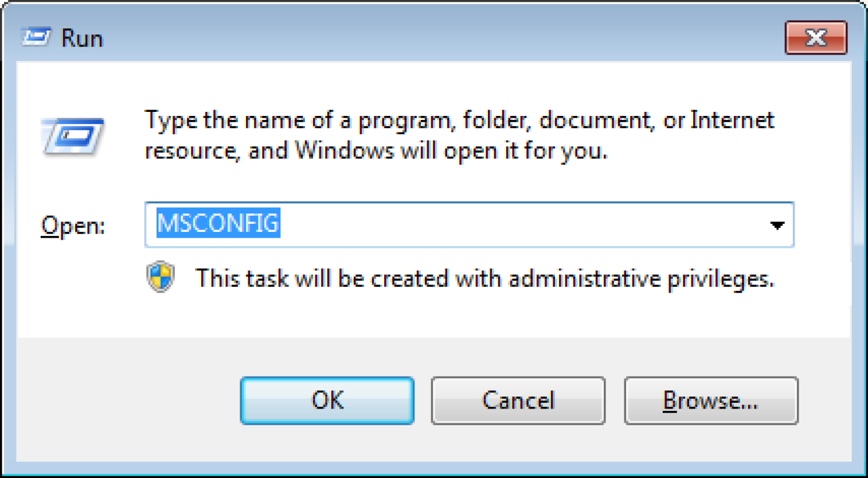Open file picker via Browse... button
Image resolution: width=868 pixels, height=478 pixels.
click(x=711, y=401)
